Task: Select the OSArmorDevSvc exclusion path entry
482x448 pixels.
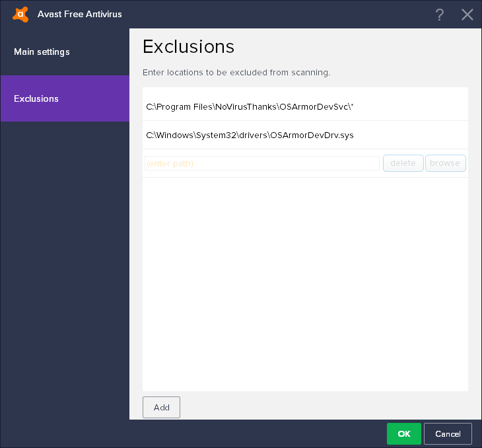Action: point(250,106)
